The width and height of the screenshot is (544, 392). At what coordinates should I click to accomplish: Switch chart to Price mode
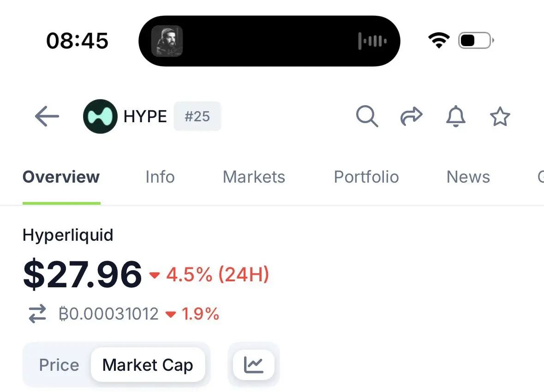[59, 365]
